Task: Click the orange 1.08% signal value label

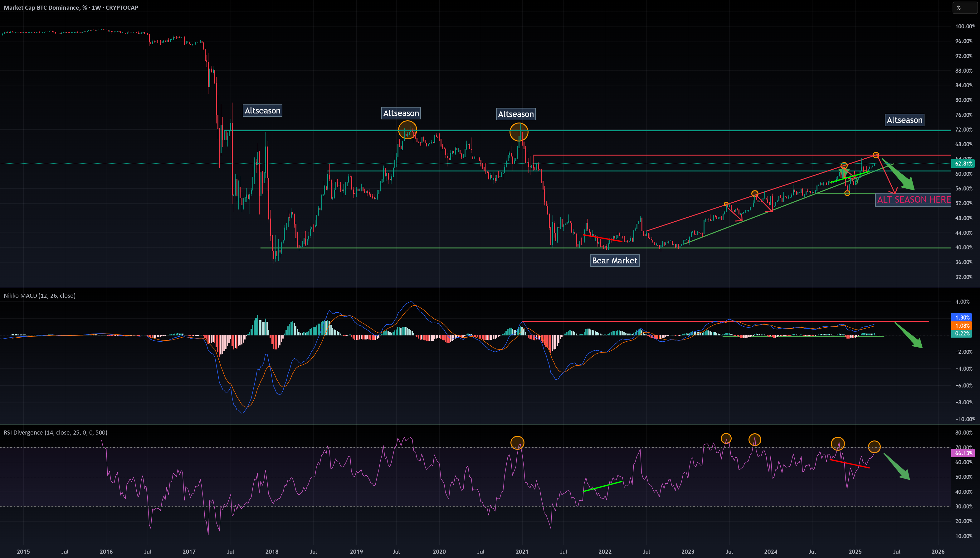Action: coord(962,326)
